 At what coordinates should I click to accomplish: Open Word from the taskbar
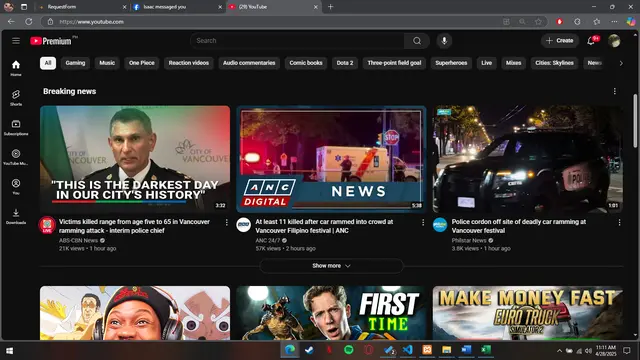(466, 350)
